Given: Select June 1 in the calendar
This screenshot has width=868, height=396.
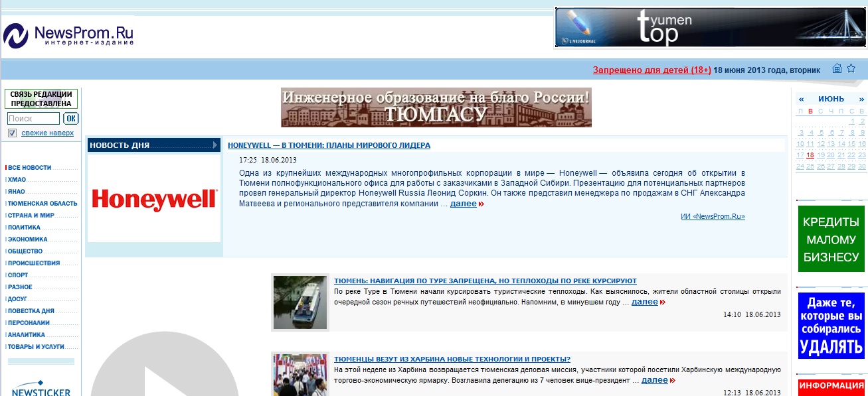Looking at the screenshot, I should [x=851, y=121].
